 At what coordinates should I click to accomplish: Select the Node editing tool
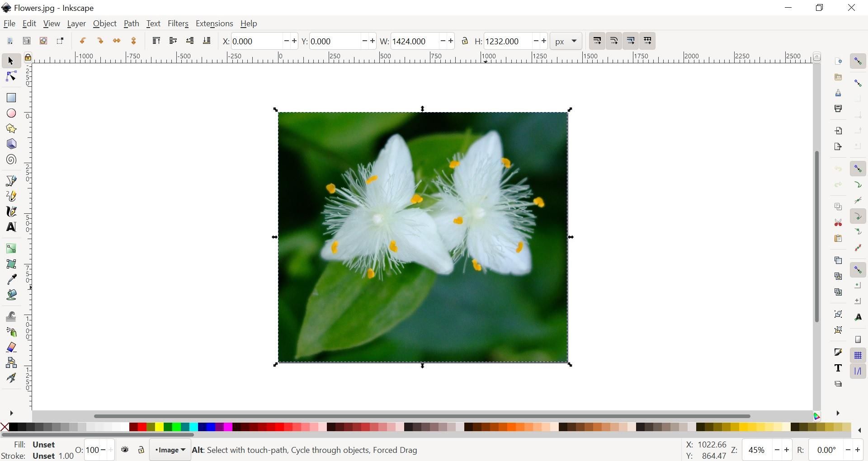coord(10,76)
